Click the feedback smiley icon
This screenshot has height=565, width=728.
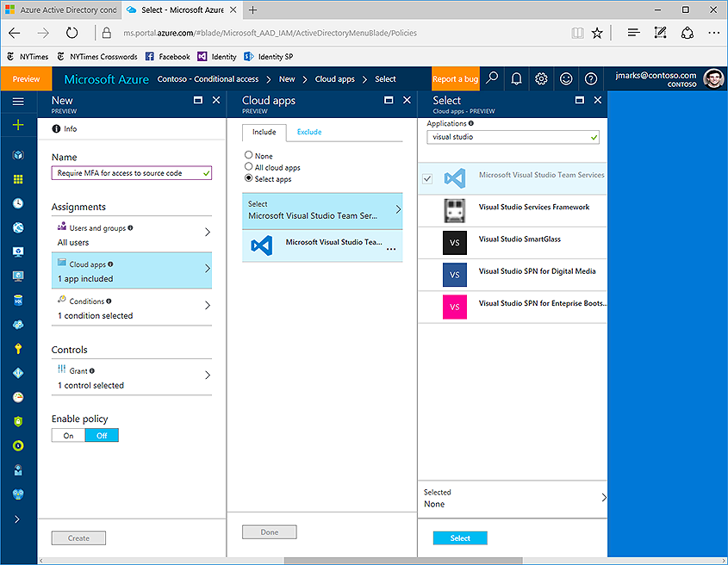pos(566,79)
